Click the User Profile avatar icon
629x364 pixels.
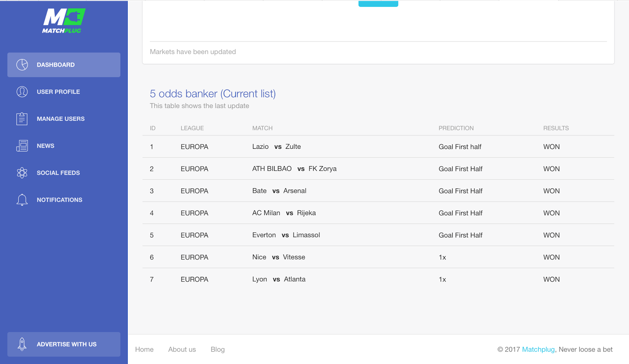tap(22, 92)
